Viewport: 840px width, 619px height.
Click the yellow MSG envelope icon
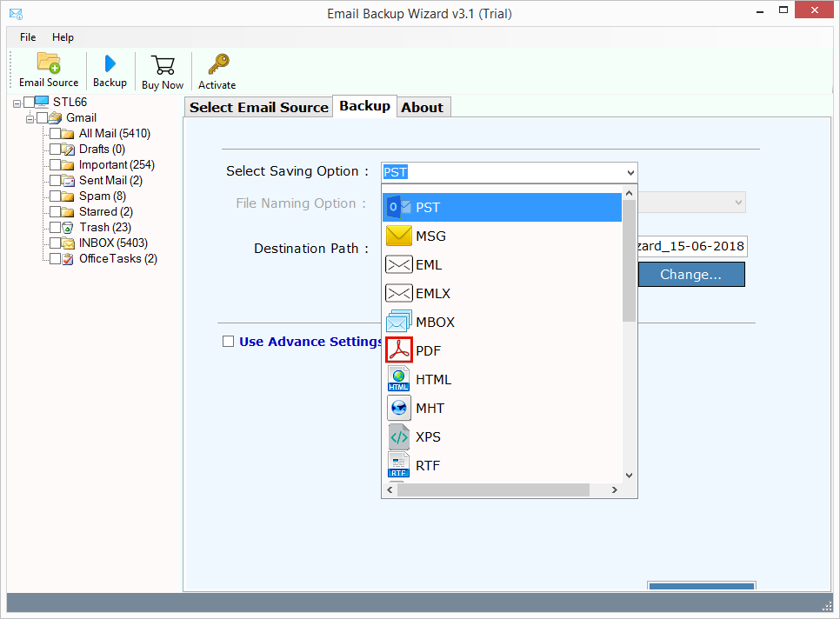pyautogui.click(x=399, y=236)
